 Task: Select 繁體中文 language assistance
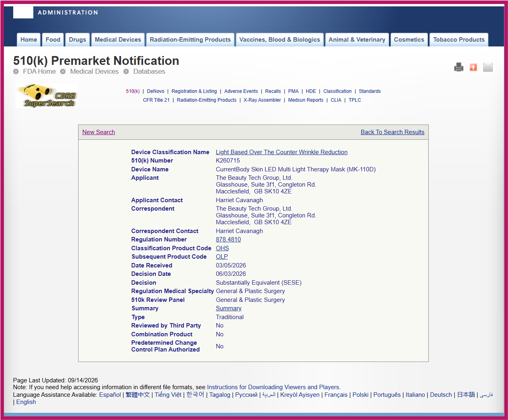(138, 395)
